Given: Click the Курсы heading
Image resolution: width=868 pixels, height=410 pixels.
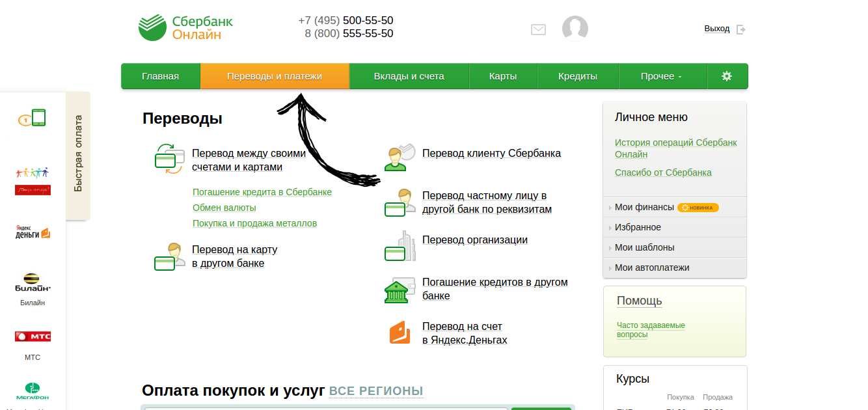Looking at the screenshot, I should tap(633, 379).
